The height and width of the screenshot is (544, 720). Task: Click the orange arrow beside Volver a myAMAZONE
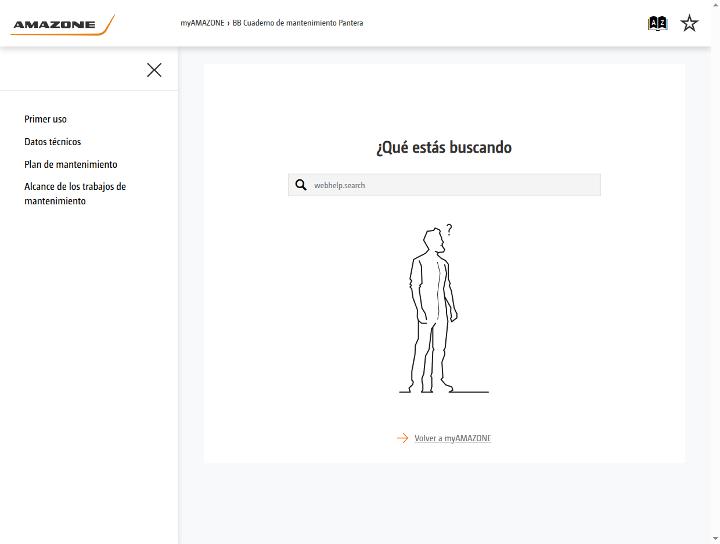pyautogui.click(x=403, y=438)
